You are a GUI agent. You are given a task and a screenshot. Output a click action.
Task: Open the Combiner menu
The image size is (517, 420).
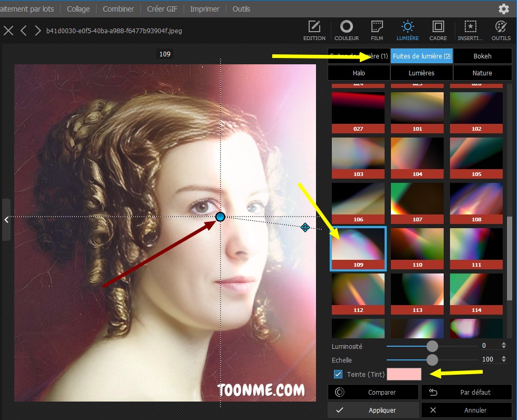(118, 9)
